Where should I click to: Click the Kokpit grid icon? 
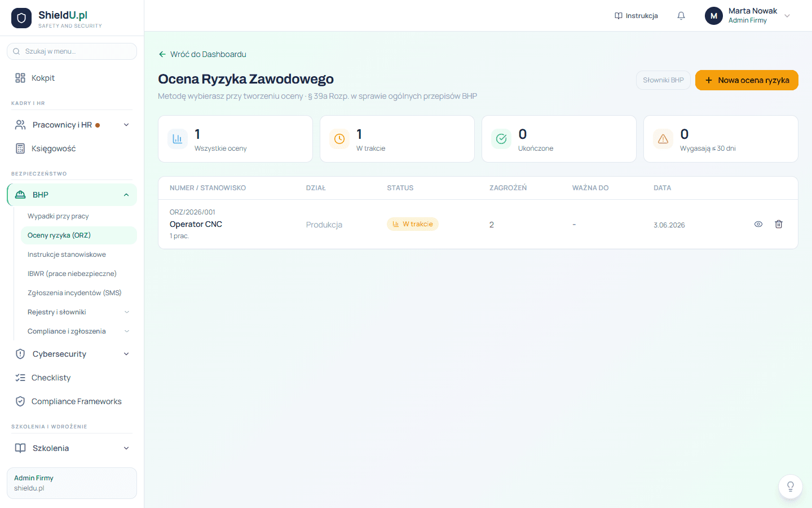coord(20,78)
